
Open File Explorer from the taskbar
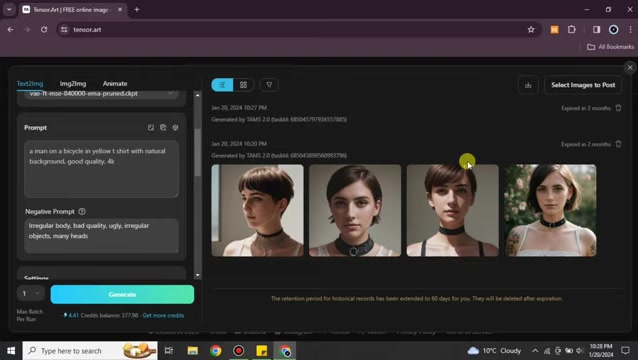coord(192,350)
